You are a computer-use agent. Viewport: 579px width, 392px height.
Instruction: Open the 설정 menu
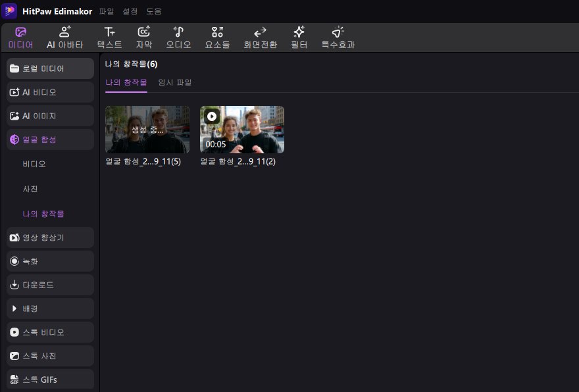point(130,11)
